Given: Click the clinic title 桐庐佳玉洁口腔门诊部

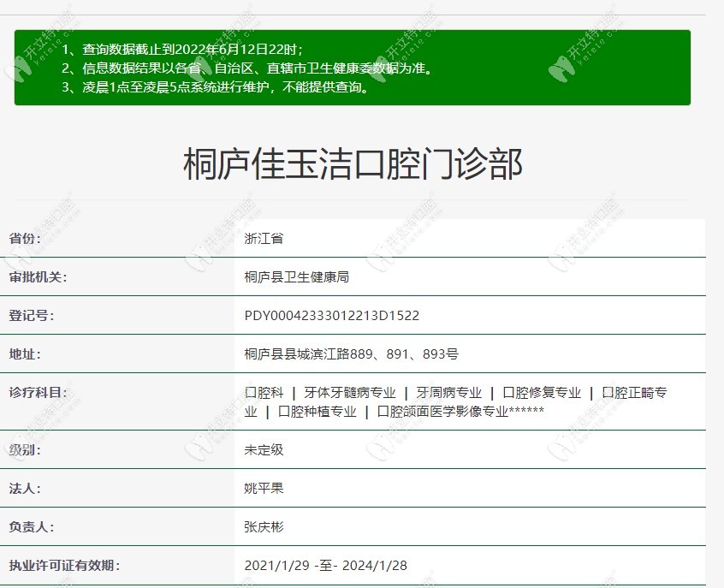Looking at the screenshot, I should tap(353, 164).
